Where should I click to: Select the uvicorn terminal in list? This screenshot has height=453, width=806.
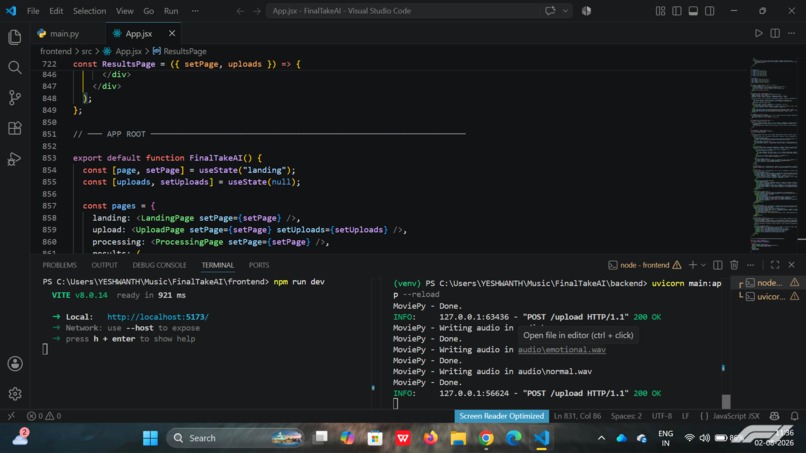(x=770, y=297)
